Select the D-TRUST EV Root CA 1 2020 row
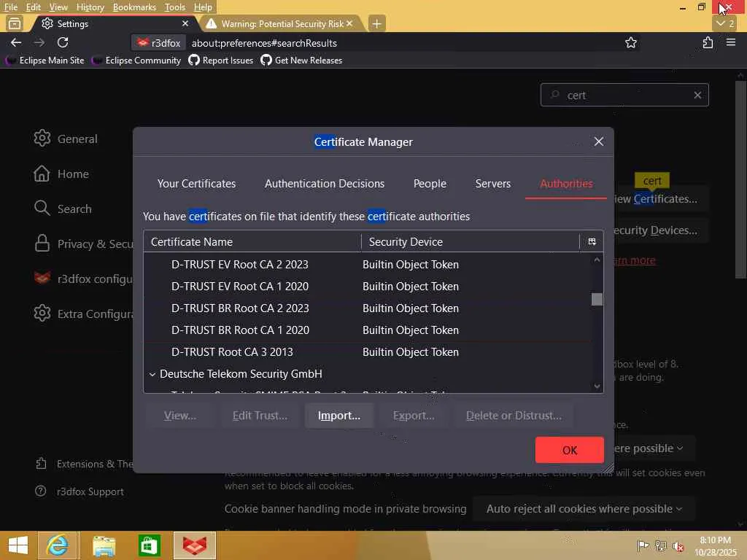Image resolution: width=747 pixels, height=560 pixels. 368,286
